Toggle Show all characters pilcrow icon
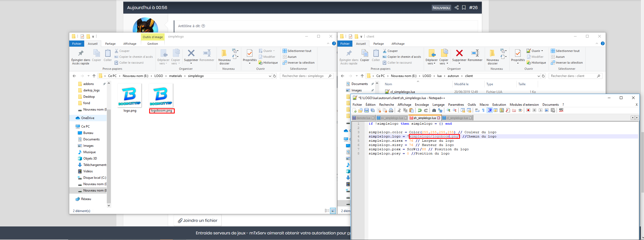Viewport: 644px width, 240px height. [x=483, y=110]
